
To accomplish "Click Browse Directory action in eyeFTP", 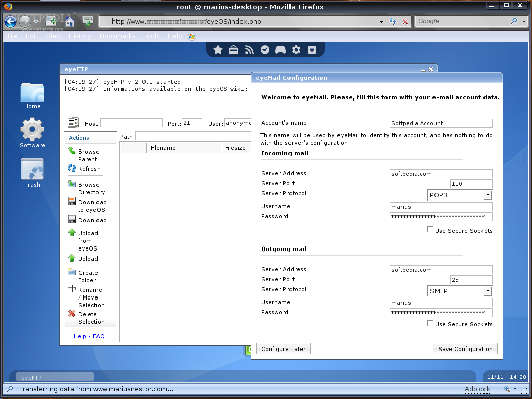I will (x=86, y=188).
